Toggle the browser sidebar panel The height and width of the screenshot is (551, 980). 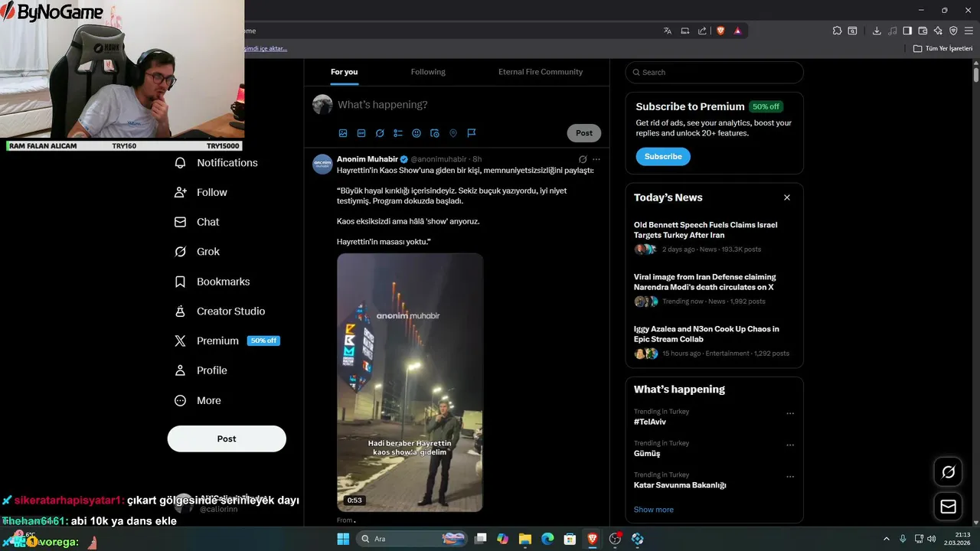[907, 31]
